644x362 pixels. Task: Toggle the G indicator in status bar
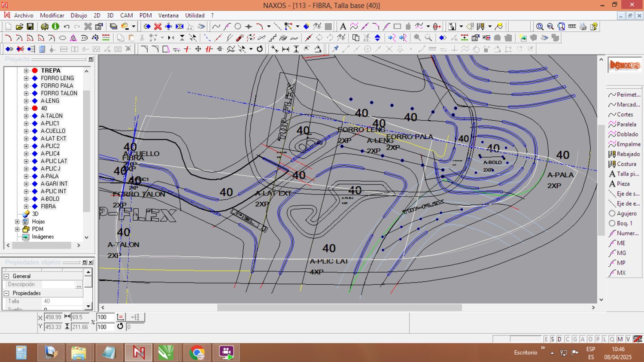click(575, 339)
